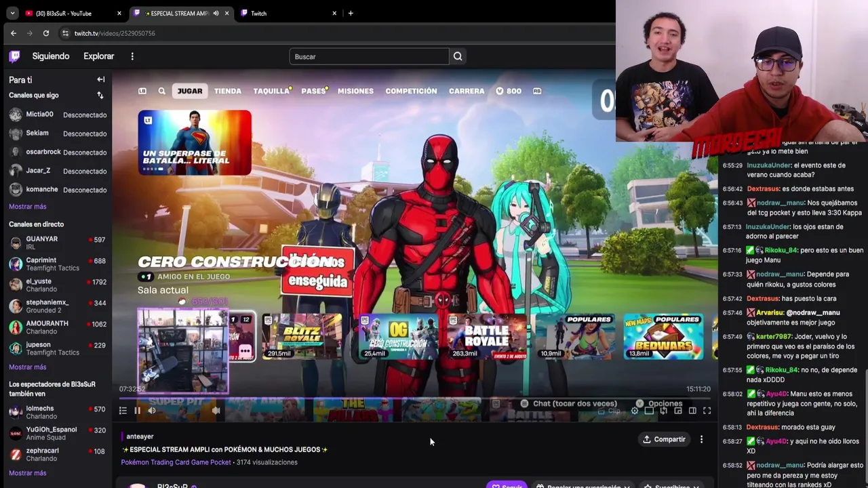The width and height of the screenshot is (868, 488).
Task: Open the Explorar section
Action: (x=99, y=56)
